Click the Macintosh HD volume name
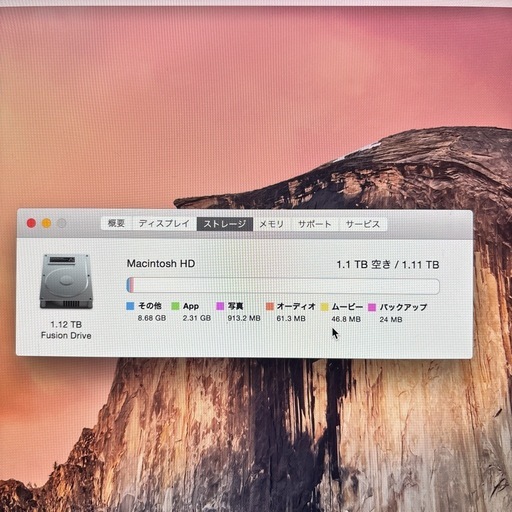This screenshot has width=512, height=512. pos(161,264)
